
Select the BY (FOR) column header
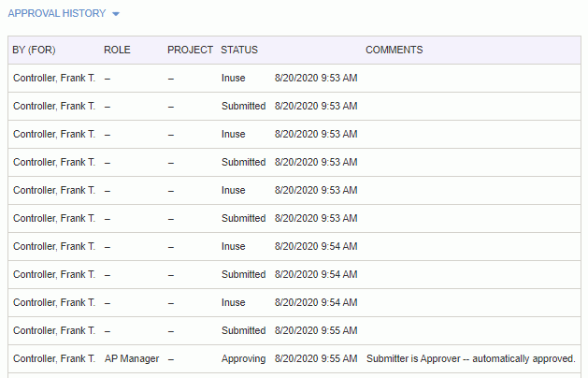point(34,50)
